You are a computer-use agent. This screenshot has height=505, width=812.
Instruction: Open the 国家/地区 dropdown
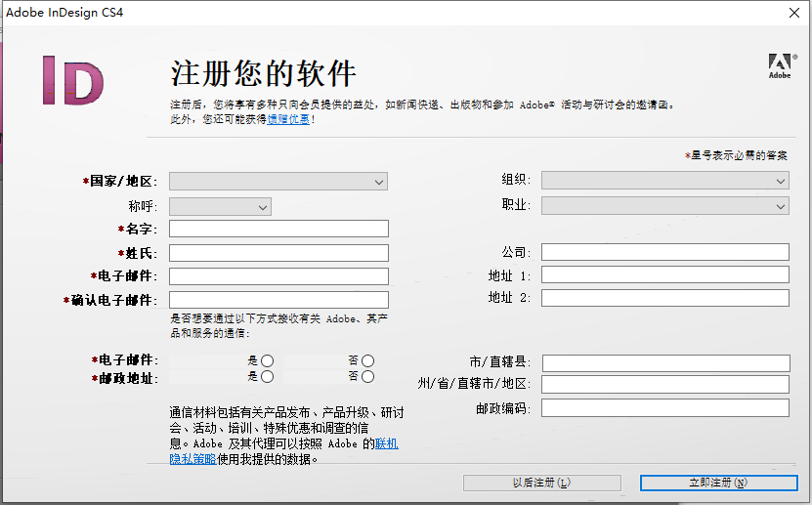(x=278, y=182)
